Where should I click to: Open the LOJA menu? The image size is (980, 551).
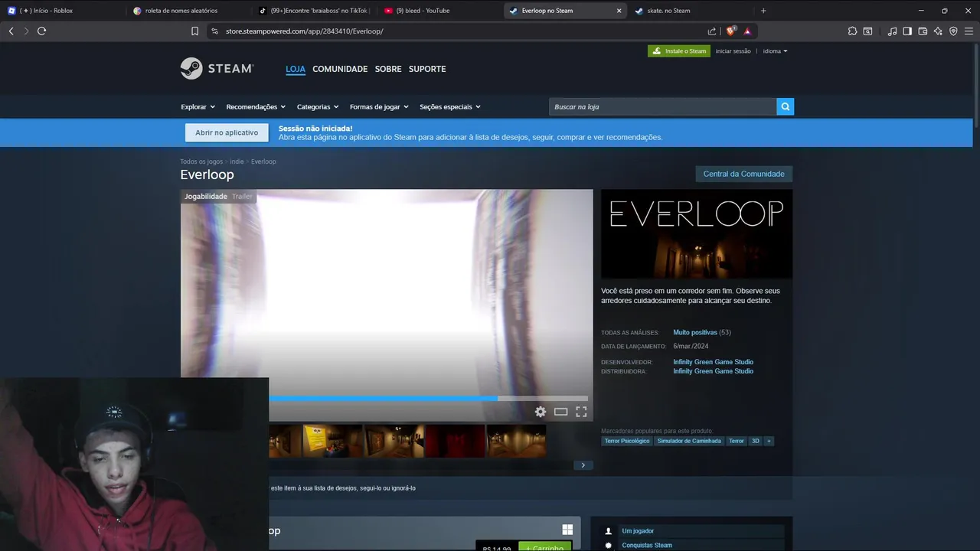tap(296, 69)
